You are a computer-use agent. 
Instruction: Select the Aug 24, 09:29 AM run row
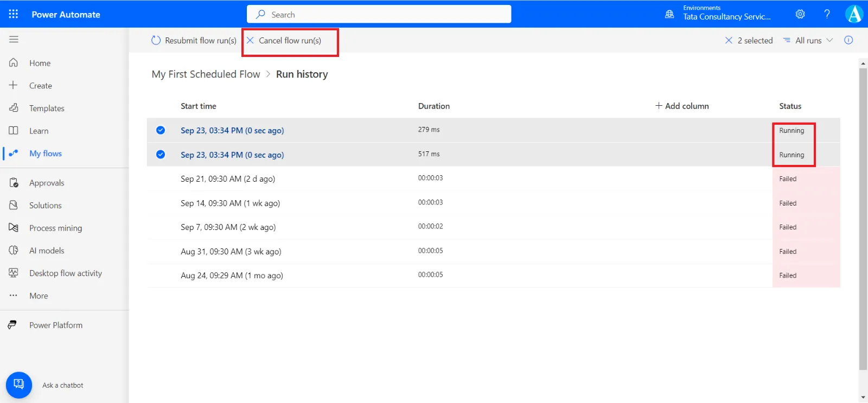[493, 275]
